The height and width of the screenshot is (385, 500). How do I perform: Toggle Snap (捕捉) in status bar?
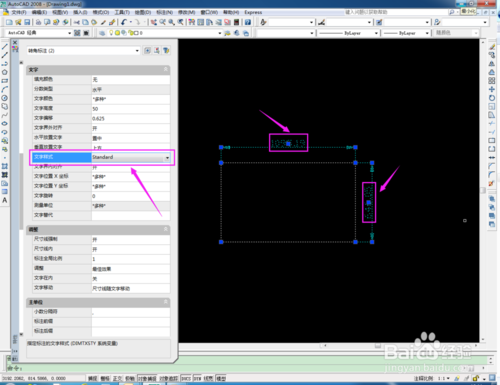(x=92, y=378)
